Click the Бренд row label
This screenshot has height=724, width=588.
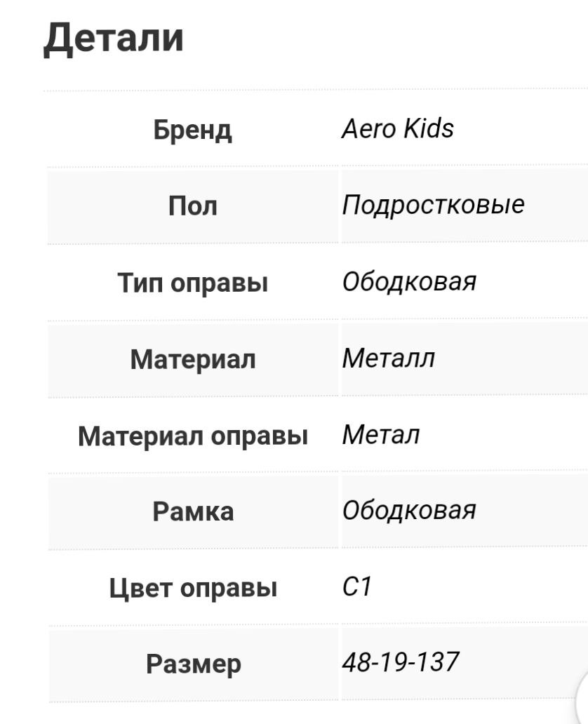click(x=193, y=130)
